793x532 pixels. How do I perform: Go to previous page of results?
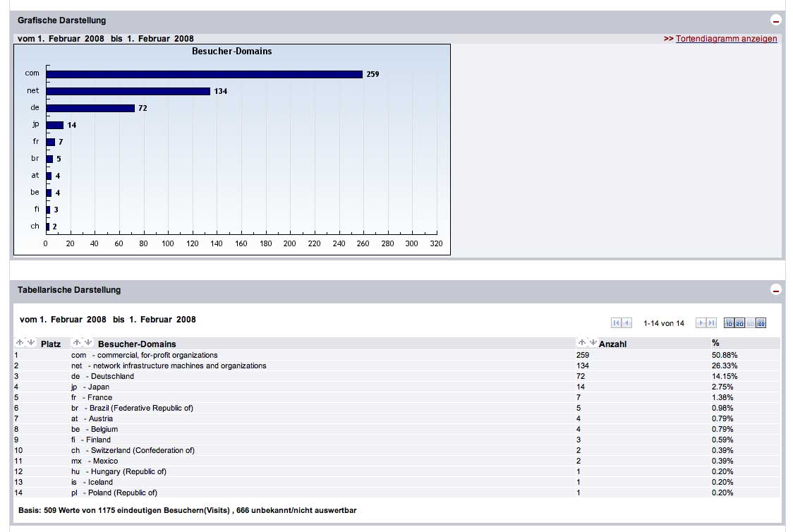[x=627, y=323]
